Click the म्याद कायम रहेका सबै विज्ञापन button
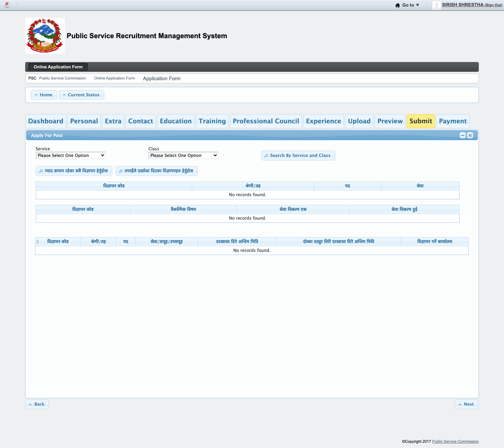This screenshot has width=504, height=448. coord(74,171)
